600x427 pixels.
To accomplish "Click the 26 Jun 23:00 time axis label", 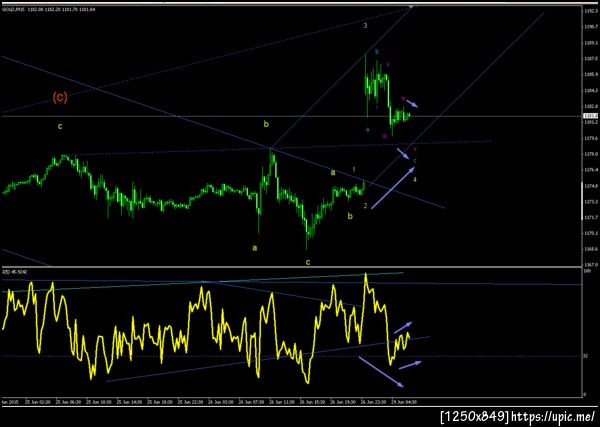I will (373, 402).
